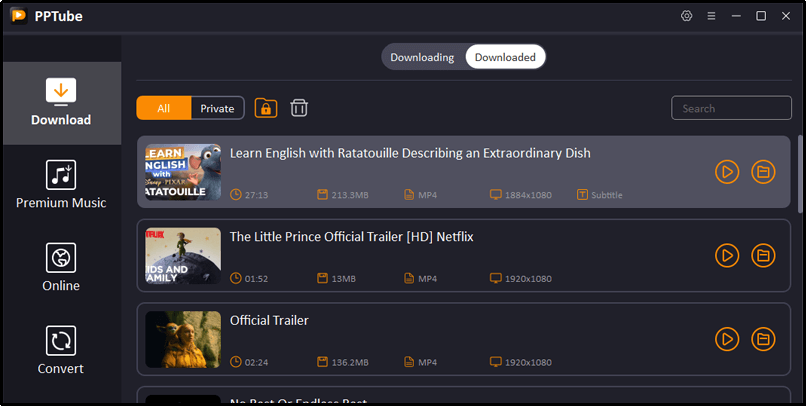
Task: Play The Little Prince trailer
Action: tap(727, 255)
